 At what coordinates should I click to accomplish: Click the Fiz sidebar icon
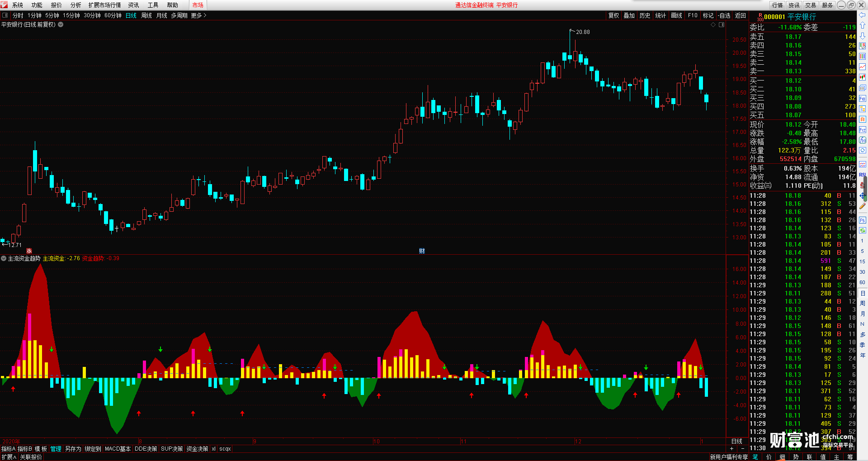point(862,130)
